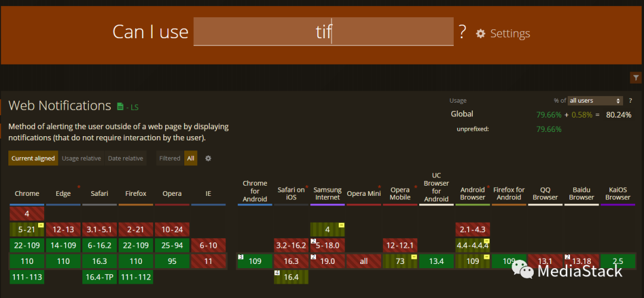
Task: Open the Settings gear in header
Action: pos(481,33)
